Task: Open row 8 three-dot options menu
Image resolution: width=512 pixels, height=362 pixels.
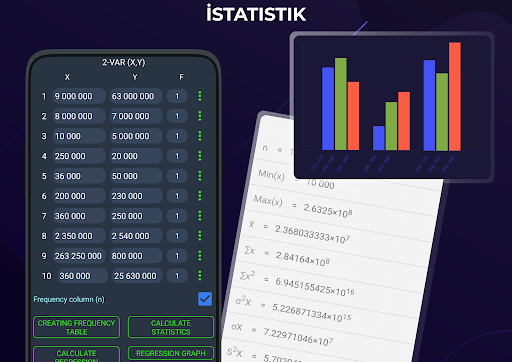Action: (x=200, y=236)
